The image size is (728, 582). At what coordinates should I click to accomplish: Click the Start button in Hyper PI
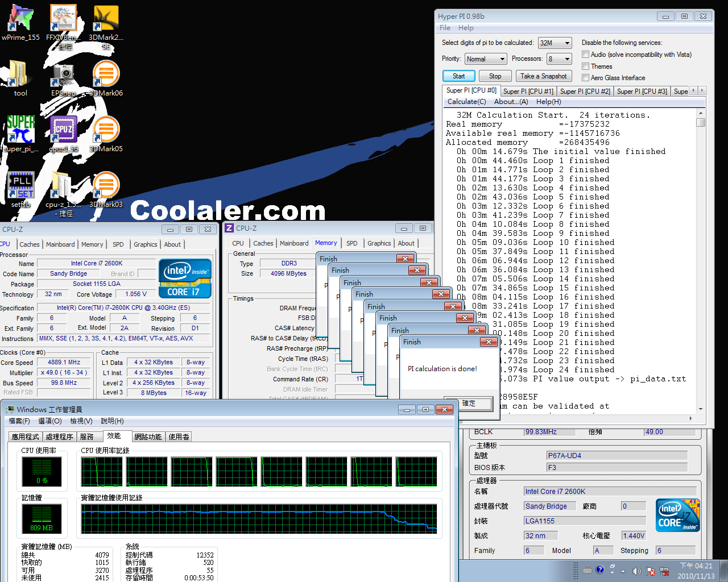[458, 76]
